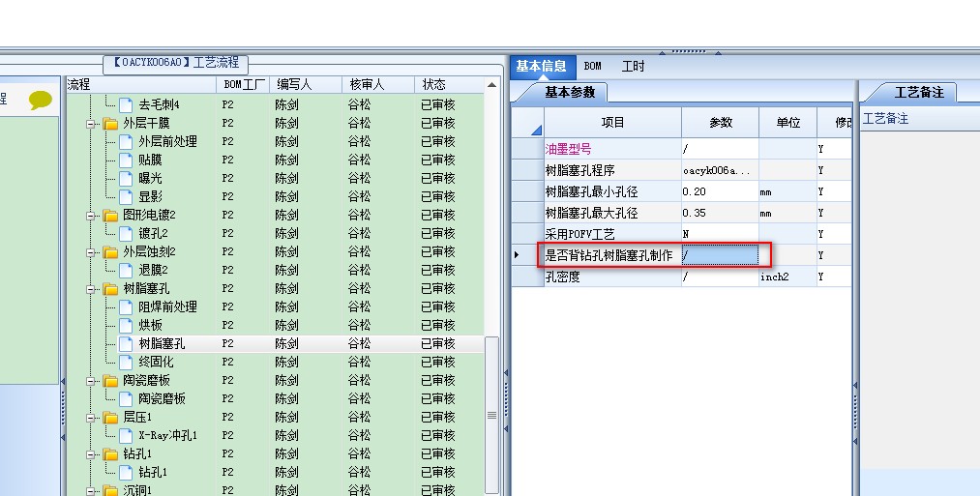Image resolution: width=980 pixels, height=496 pixels.
Task: Collapse the 陶瓷磨板 group node
Action: (91, 381)
